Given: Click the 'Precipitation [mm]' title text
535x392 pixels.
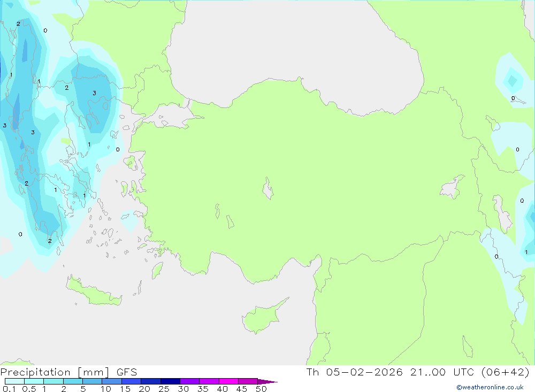Looking at the screenshot, I should pyautogui.click(x=55, y=372).
